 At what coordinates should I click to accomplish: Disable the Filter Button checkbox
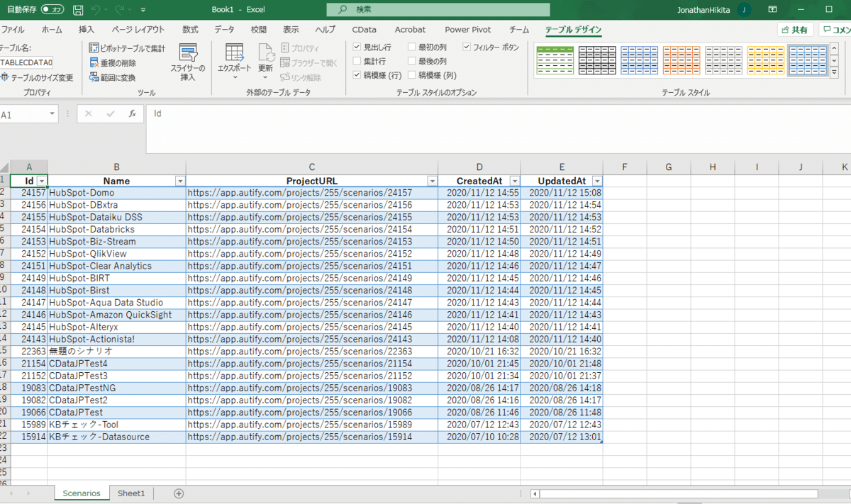coord(467,47)
